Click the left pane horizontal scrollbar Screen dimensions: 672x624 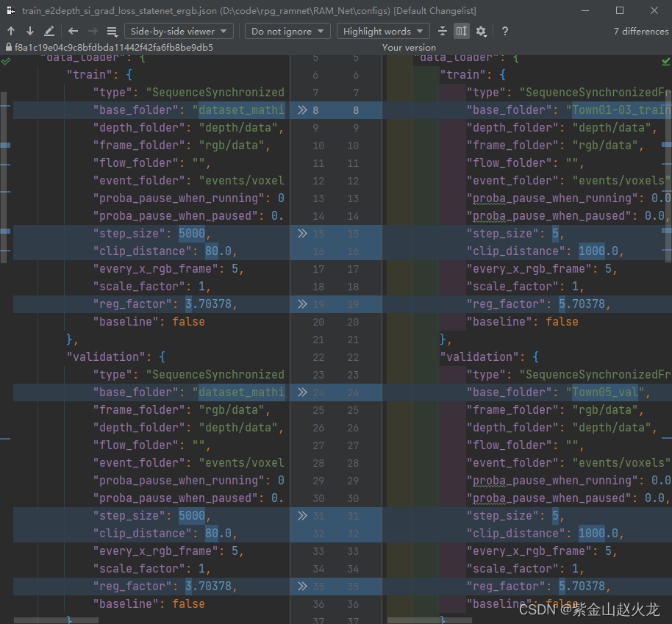point(56,620)
